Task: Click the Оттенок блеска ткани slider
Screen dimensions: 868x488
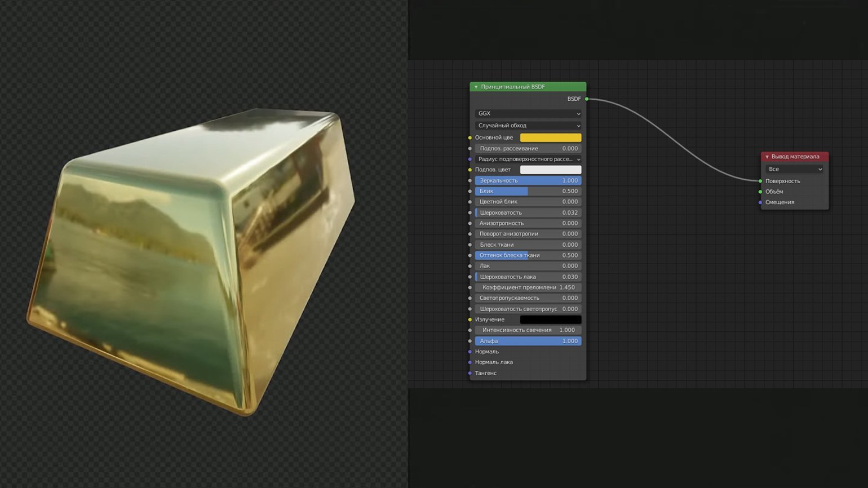Action: 528,255
